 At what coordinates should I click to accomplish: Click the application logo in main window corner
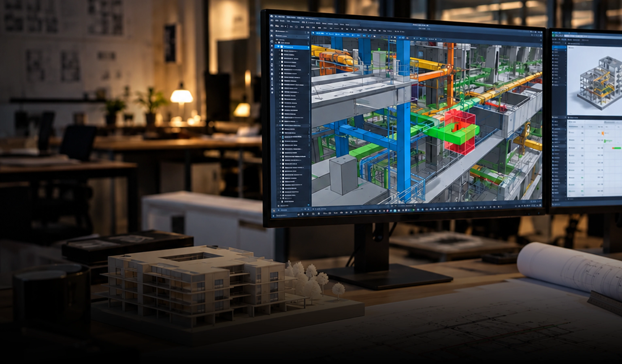(272, 16)
